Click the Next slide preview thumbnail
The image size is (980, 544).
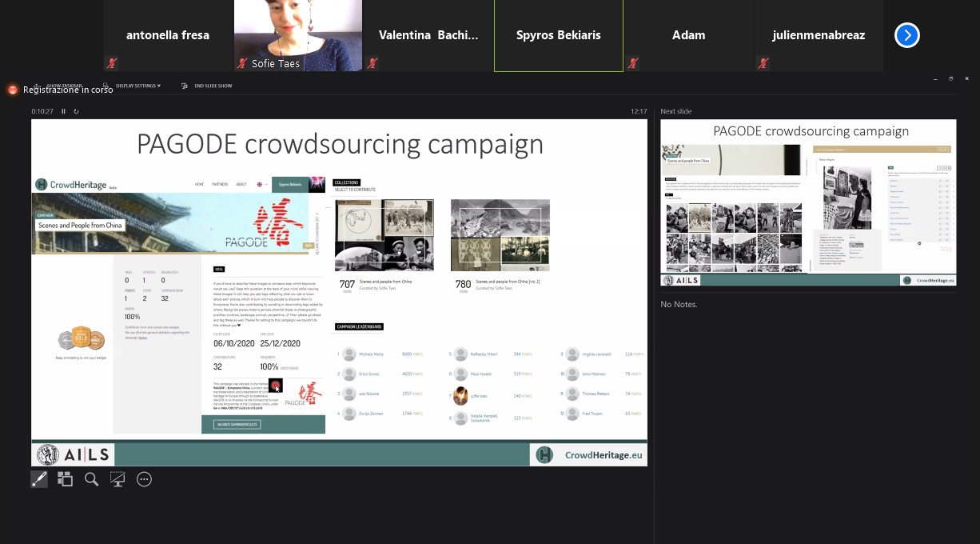click(808, 202)
